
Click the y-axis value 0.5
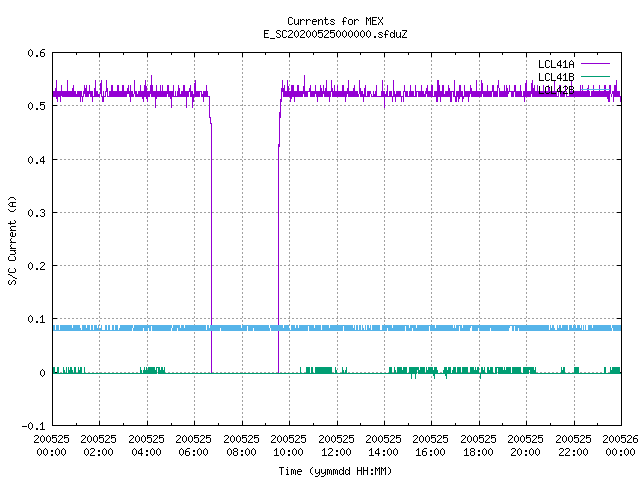(36, 106)
